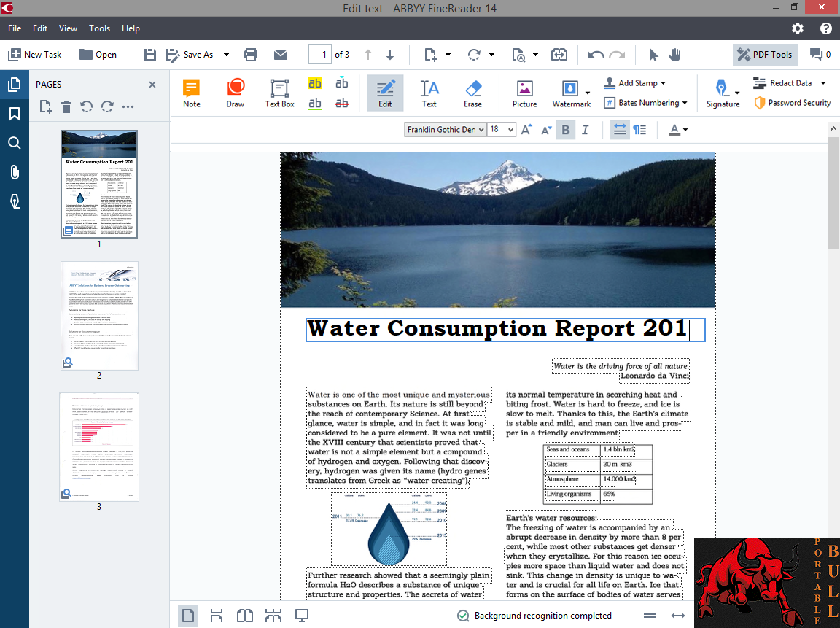Image resolution: width=840 pixels, height=628 pixels.
Task: Open the Tools menu
Action: tap(100, 28)
